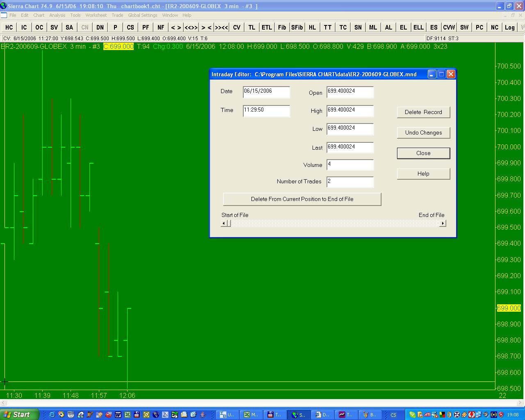Viewport: 525px width, 420px height.
Task: Click the CS chart settings button
Action: [130, 27]
